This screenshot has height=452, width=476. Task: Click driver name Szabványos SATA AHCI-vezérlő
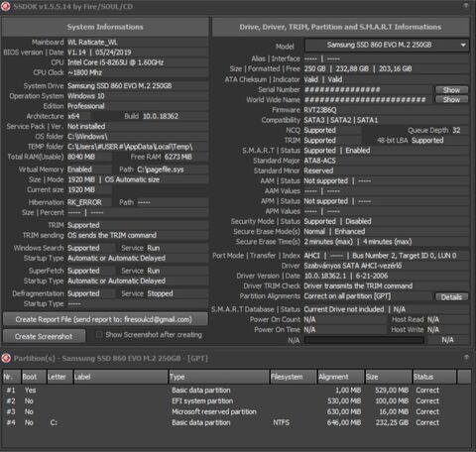(353, 266)
